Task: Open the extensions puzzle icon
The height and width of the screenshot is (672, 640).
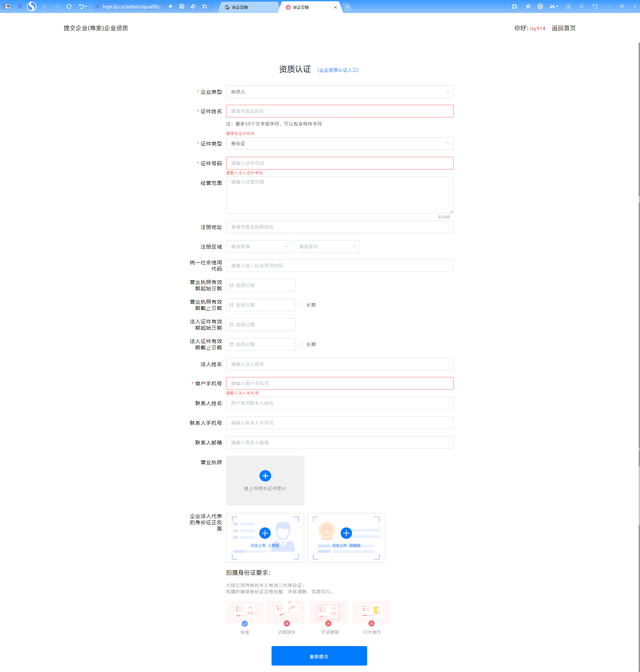Action: 515,6
